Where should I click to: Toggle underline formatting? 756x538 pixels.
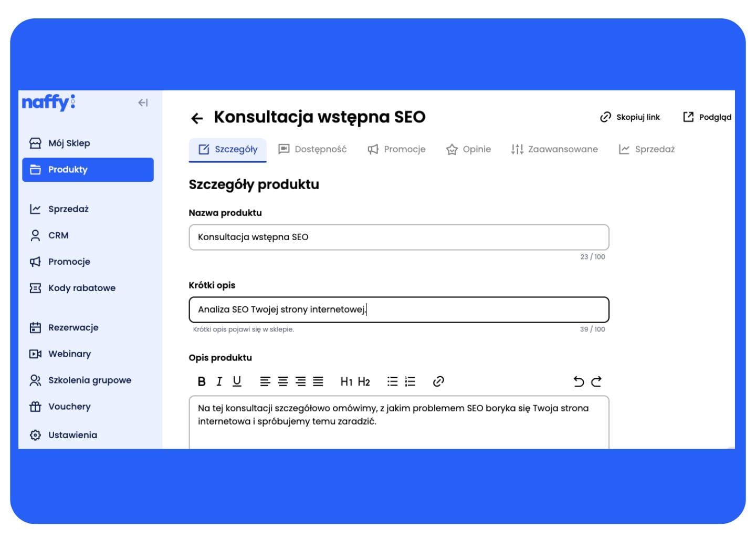click(237, 381)
